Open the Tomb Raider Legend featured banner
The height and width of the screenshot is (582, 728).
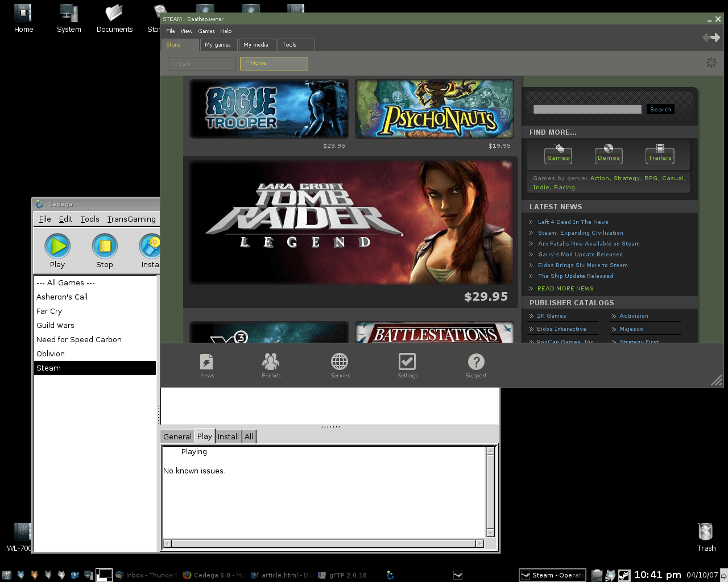click(351, 223)
